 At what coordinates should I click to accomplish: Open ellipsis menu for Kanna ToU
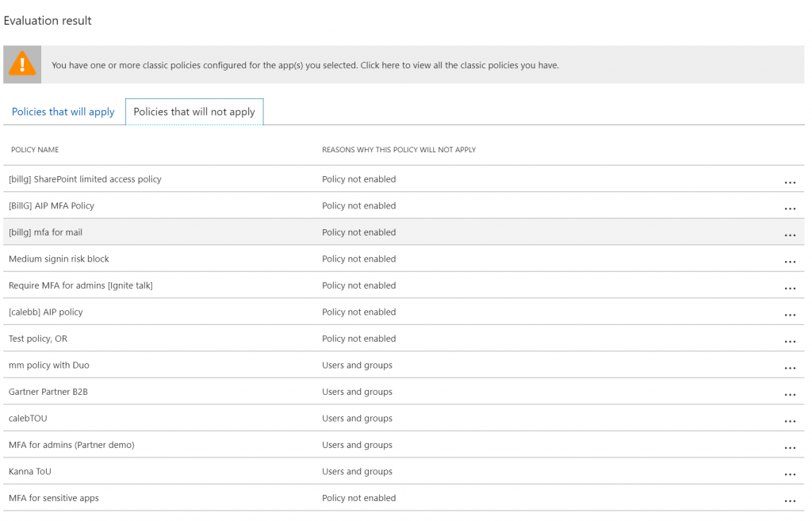click(x=789, y=474)
